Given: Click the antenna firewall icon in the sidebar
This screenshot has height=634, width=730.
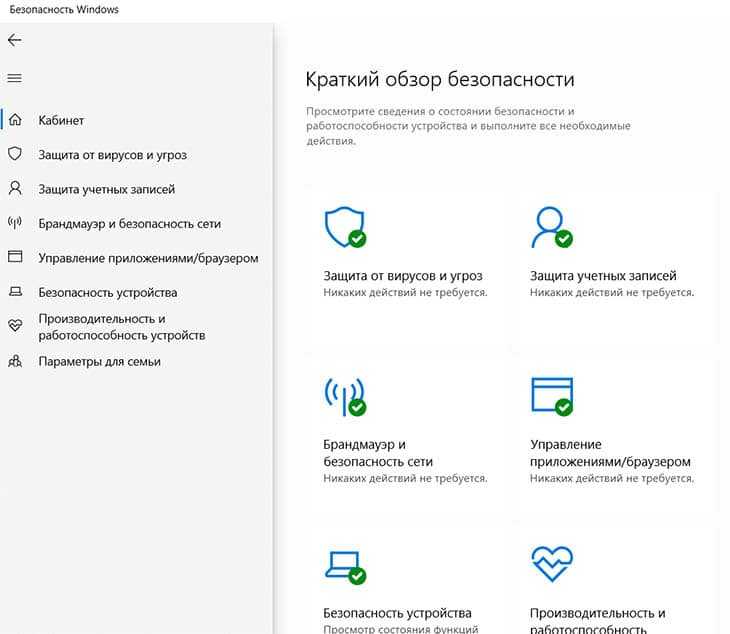Looking at the screenshot, I should click(x=15, y=223).
